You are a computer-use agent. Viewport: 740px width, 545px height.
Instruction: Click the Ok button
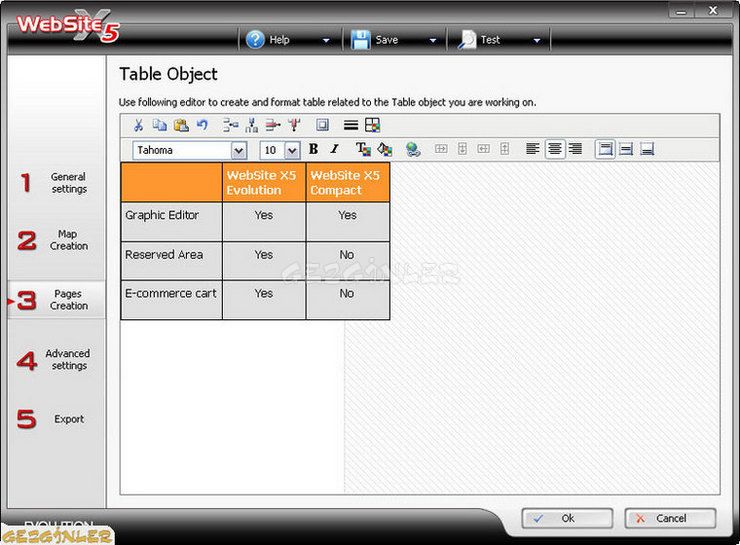pyautogui.click(x=567, y=519)
